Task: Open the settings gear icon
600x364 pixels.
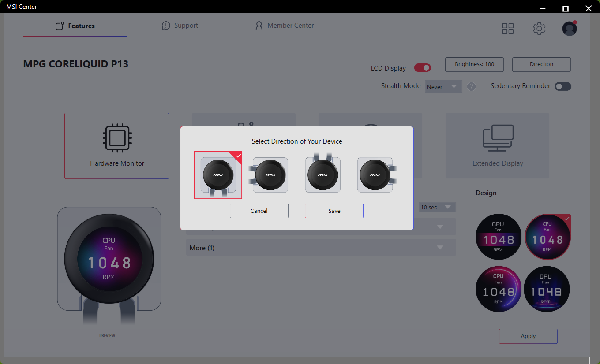Action: (x=539, y=29)
